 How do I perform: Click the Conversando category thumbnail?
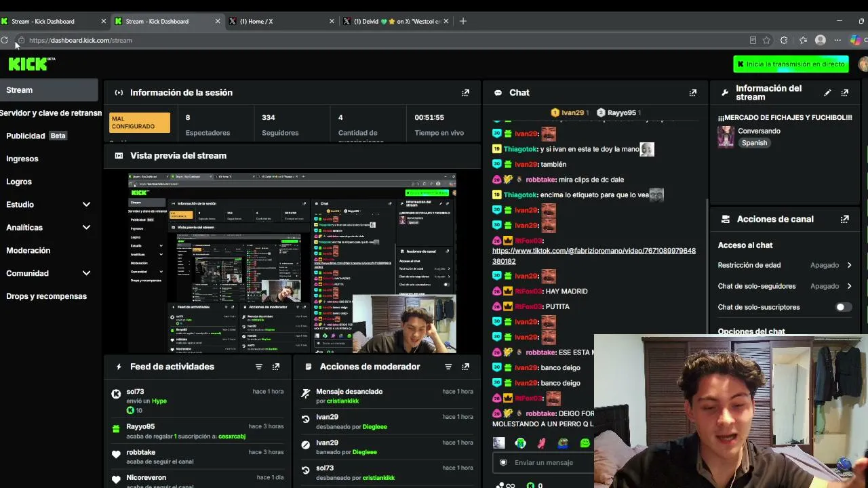point(726,137)
